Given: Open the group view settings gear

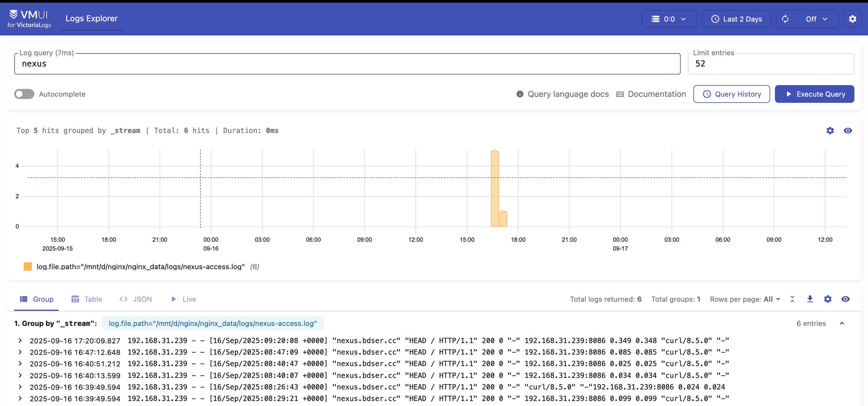Looking at the screenshot, I should 828,299.
